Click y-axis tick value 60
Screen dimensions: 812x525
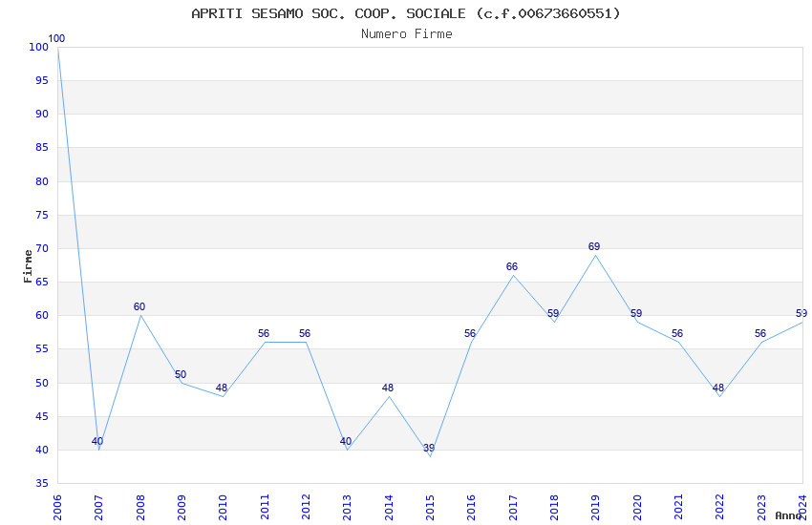[42, 316]
